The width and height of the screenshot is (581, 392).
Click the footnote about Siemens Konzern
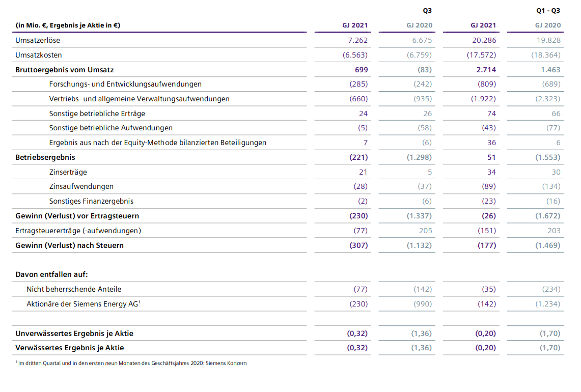[131, 363]
